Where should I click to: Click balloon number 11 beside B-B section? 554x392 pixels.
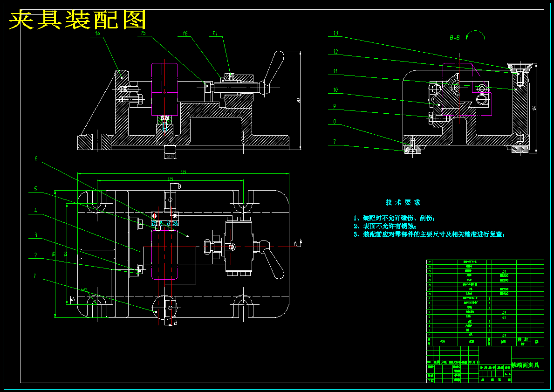(x=335, y=71)
